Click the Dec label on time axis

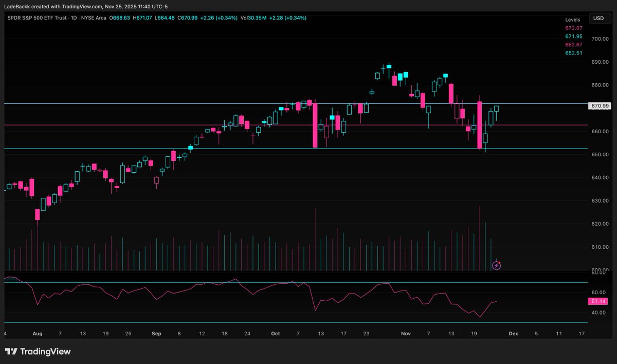tap(513, 334)
